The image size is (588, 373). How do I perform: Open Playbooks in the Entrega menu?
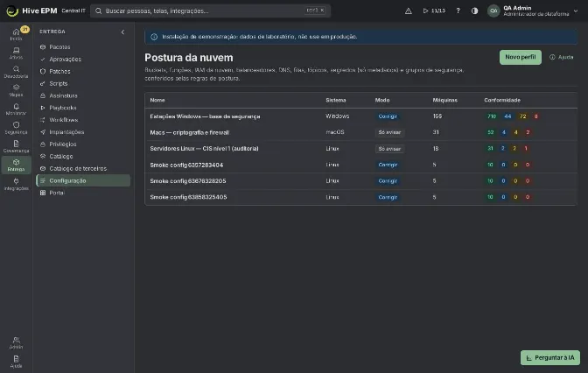(x=83, y=108)
